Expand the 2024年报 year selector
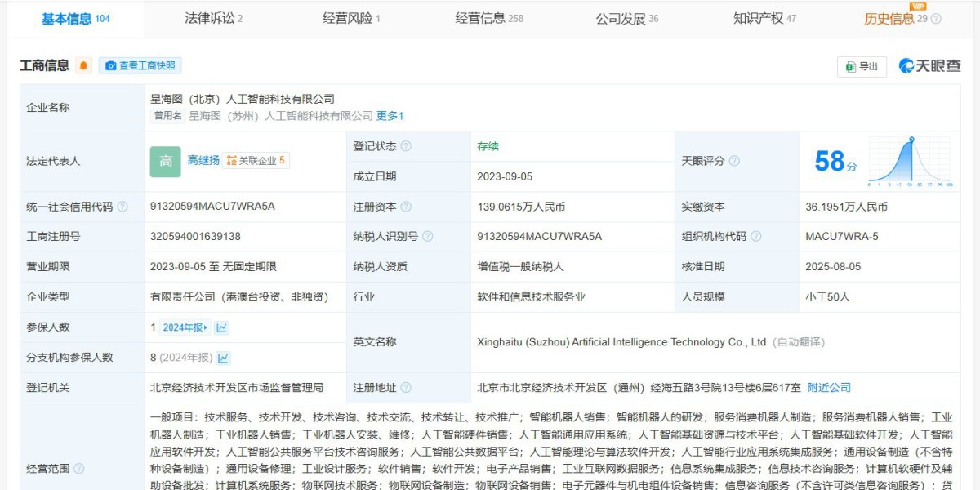This screenshot has width=980, height=490. [x=185, y=327]
